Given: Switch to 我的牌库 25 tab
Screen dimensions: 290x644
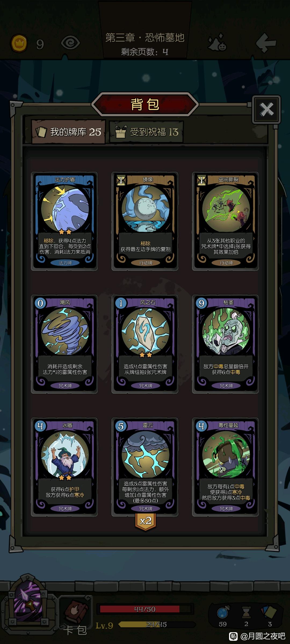Looking at the screenshot, I should click(68, 132).
